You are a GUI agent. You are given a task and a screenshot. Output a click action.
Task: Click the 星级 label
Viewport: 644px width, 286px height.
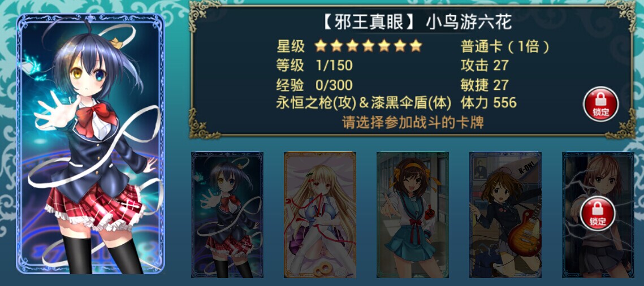coord(291,46)
